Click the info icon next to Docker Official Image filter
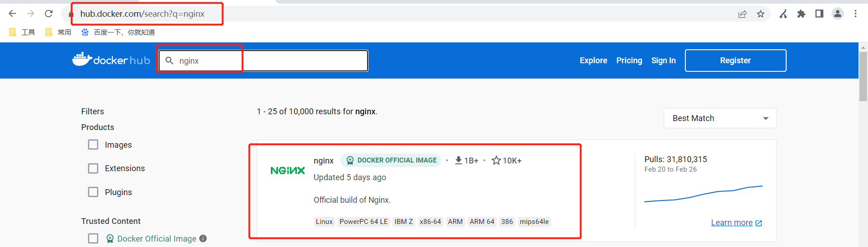868x247 pixels. 203,238
